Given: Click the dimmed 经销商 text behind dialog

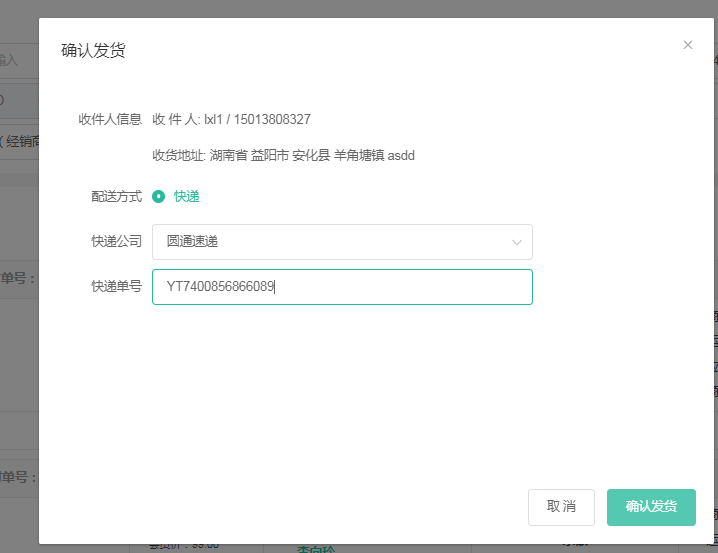Looking at the screenshot, I should click(20, 141).
